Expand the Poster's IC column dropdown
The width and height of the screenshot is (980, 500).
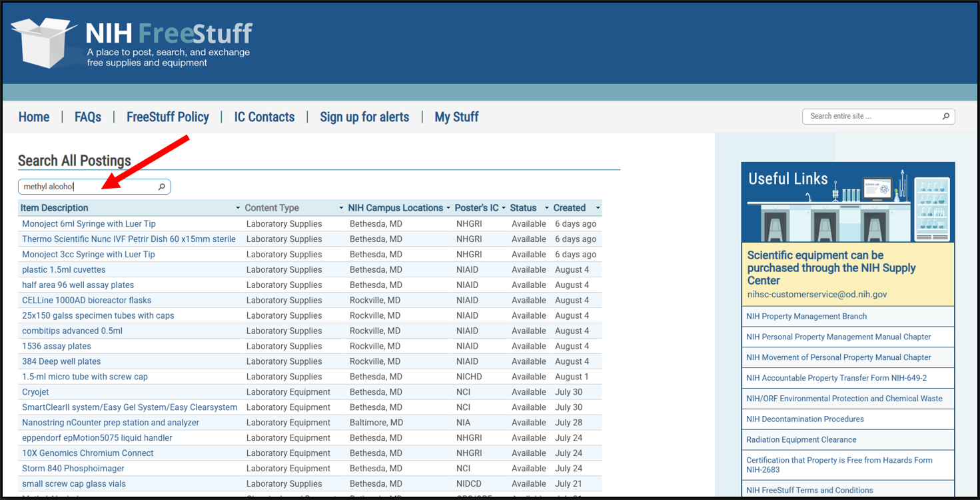(504, 209)
